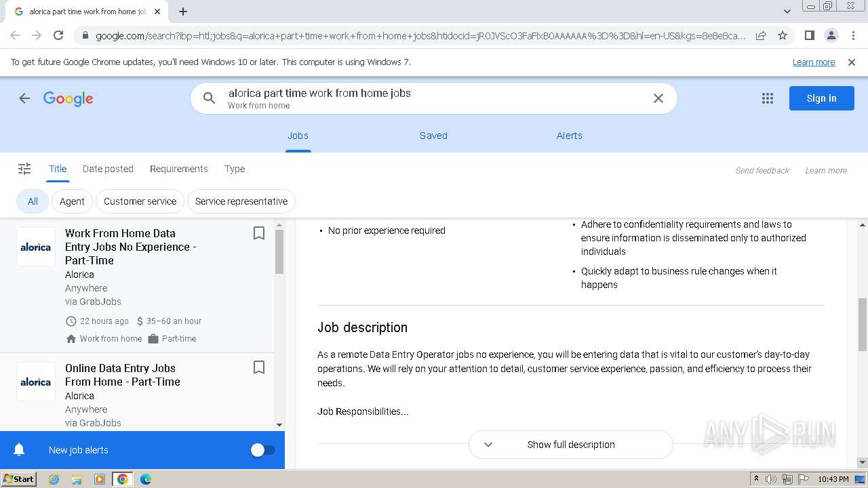868x488 pixels.
Task: Click the Learn more link near feedback
Action: coord(826,171)
